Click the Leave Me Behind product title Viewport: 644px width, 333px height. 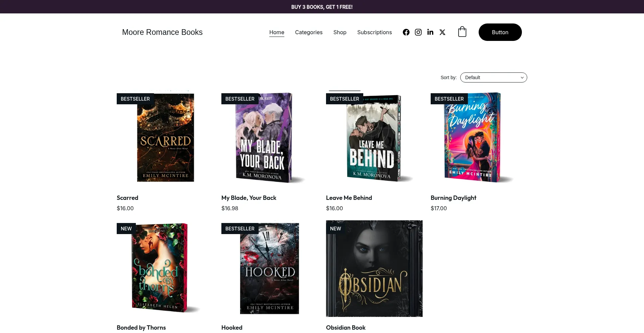click(349, 198)
